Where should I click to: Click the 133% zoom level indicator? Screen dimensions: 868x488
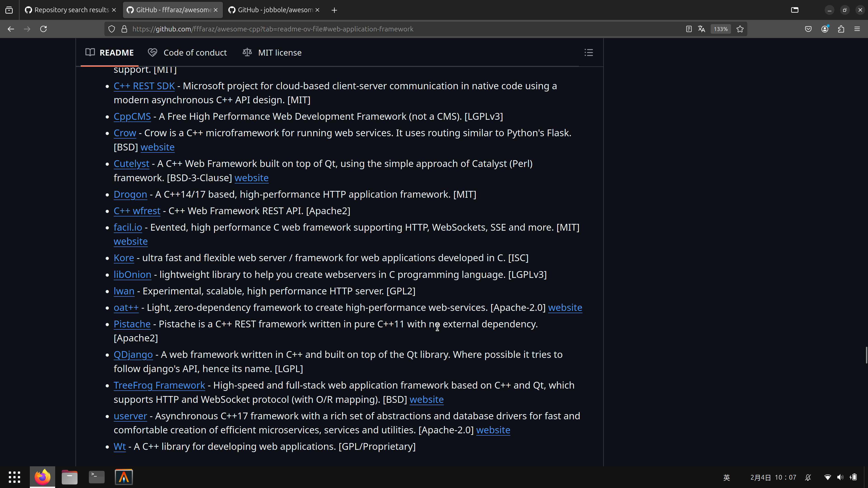pos(720,29)
